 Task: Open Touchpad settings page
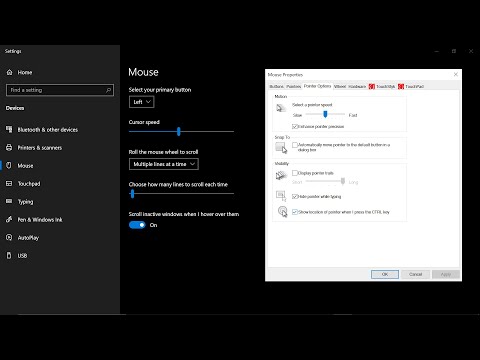pos(29,184)
